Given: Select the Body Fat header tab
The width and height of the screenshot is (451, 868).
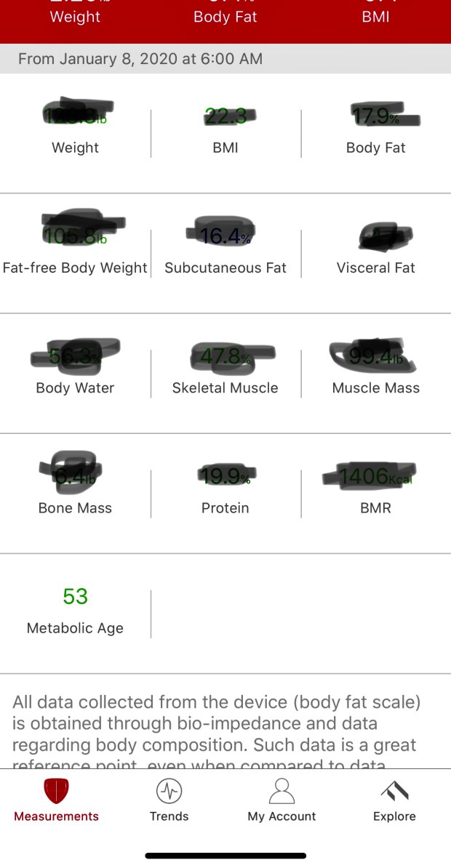Looking at the screenshot, I should coord(225,16).
